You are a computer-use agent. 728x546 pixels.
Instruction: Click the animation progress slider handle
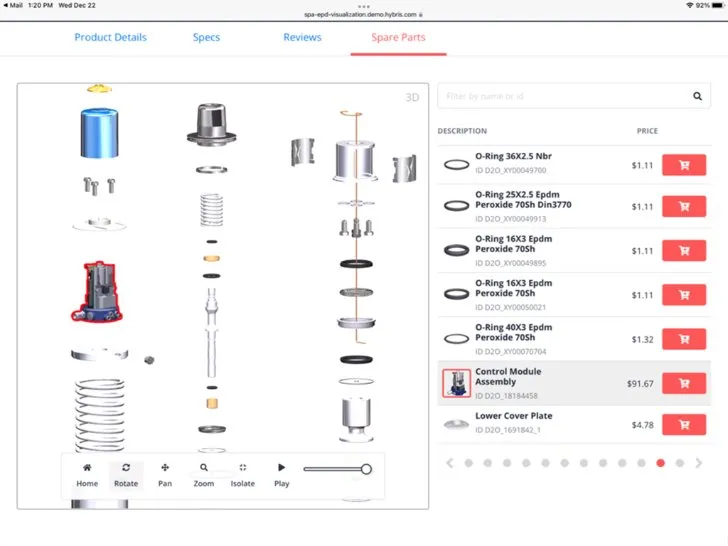[x=366, y=469]
